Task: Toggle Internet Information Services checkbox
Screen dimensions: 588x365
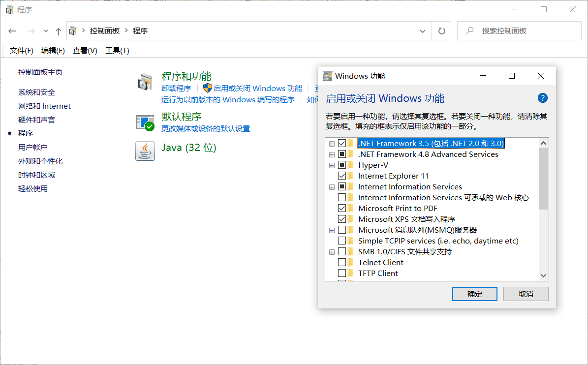Action: (342, 186)
